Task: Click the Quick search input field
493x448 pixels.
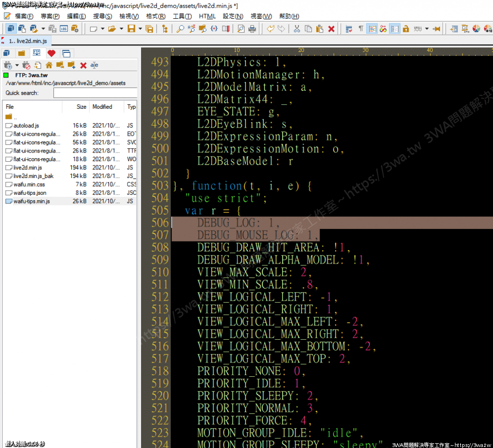Action: [x=95, y=93]
